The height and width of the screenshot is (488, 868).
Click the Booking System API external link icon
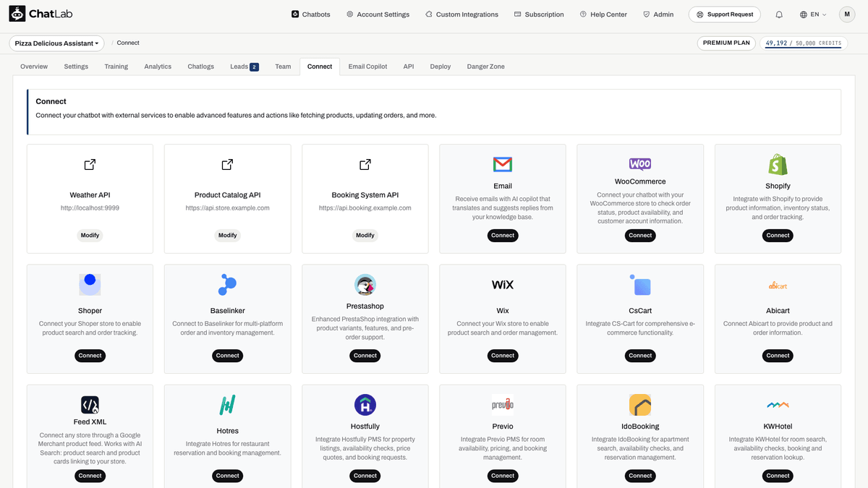point(365,165)
